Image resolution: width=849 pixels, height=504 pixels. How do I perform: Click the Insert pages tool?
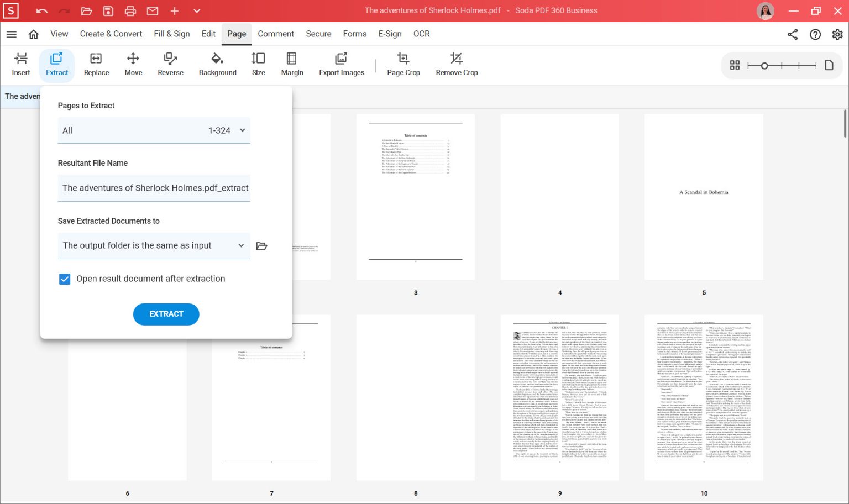[21, 64]
